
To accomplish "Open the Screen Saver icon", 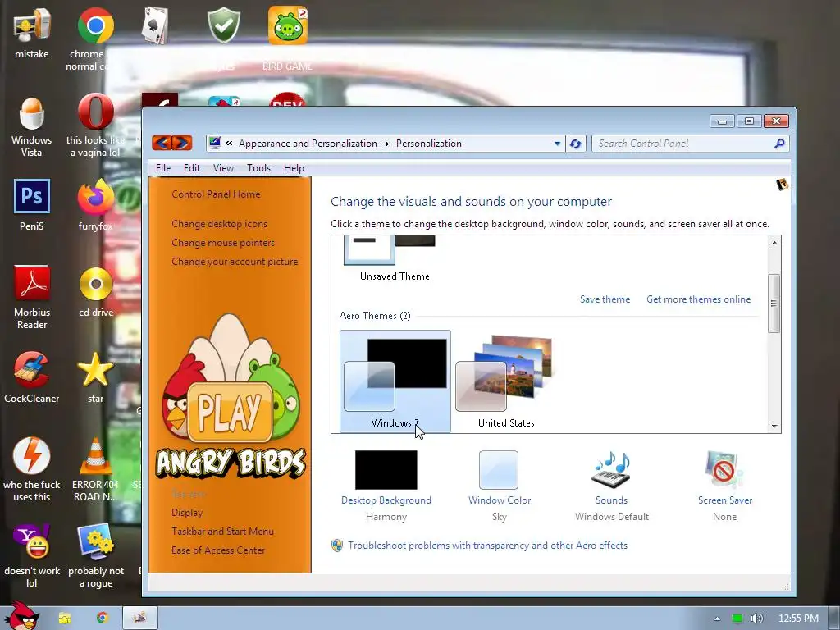I will (724, 469).
